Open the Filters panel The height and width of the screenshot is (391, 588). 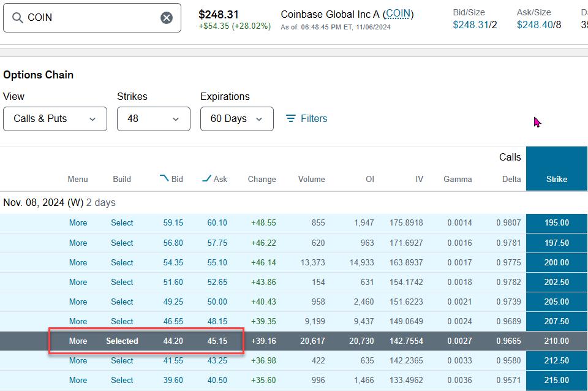pyautogui.click(x=306, y=118)
